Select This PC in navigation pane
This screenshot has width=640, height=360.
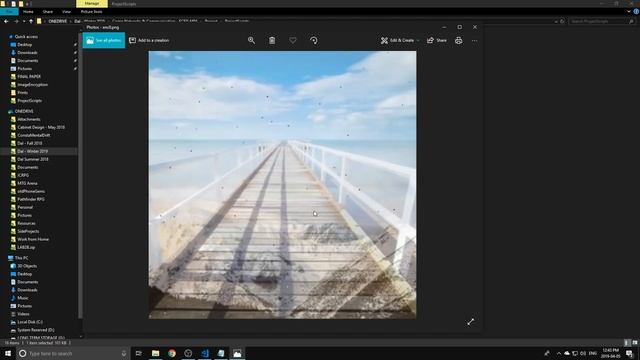21,258
